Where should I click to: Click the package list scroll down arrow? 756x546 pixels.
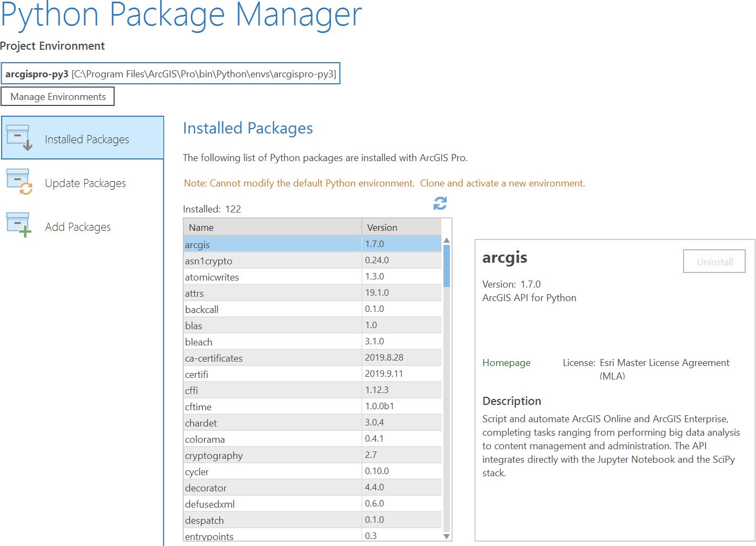447,536
